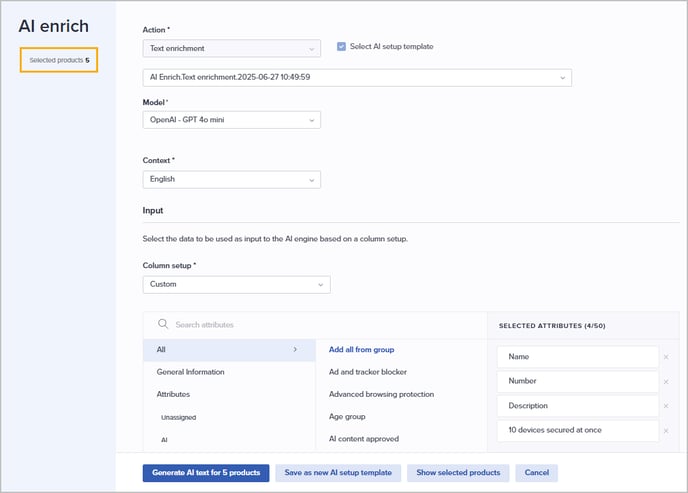Open the Column setup dropdown
Image resolution: width=688 pixels, height=493 pixels.
(236, 285)
